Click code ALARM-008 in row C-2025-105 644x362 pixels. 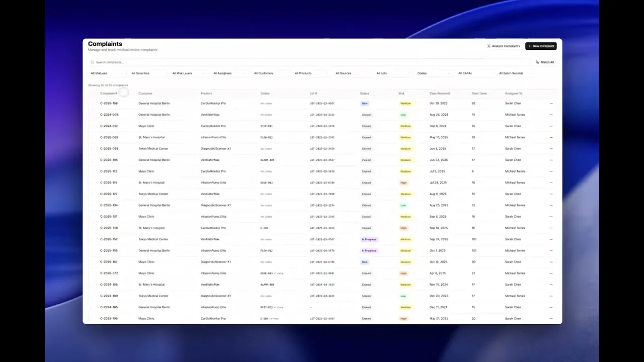point(267,160)
